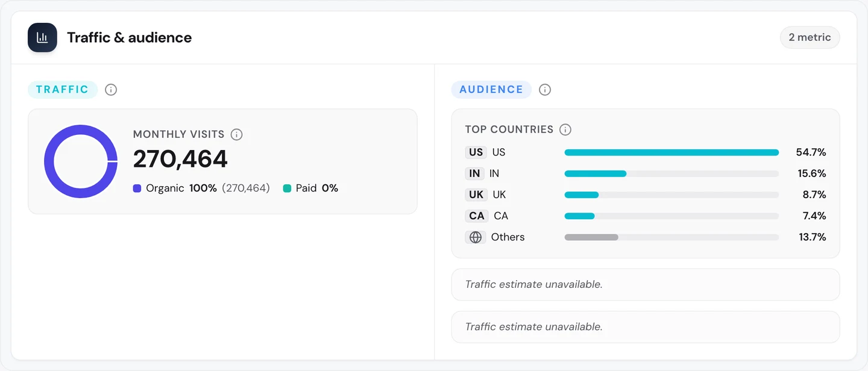Click the Organic 100% legend label
Image resolution: width=868 pixels, height=371 pixels.
pos(181,189)
